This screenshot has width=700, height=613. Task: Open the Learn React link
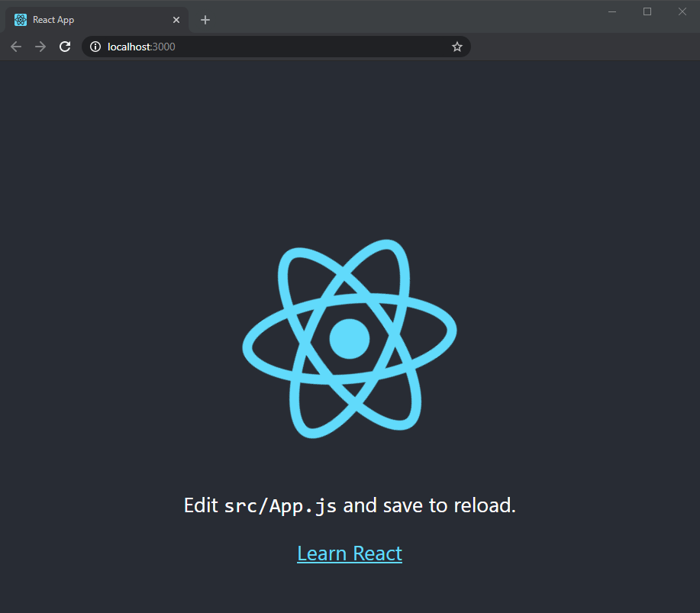point(350,553)
